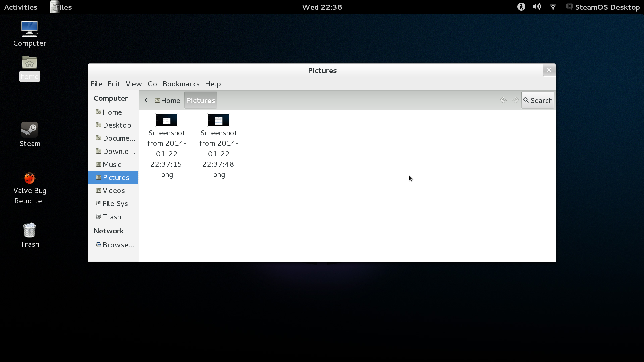Open the clock calendar dropdown
Image resolution: width=644 pixels, height=362 pixels.
[x=322, y=7]
